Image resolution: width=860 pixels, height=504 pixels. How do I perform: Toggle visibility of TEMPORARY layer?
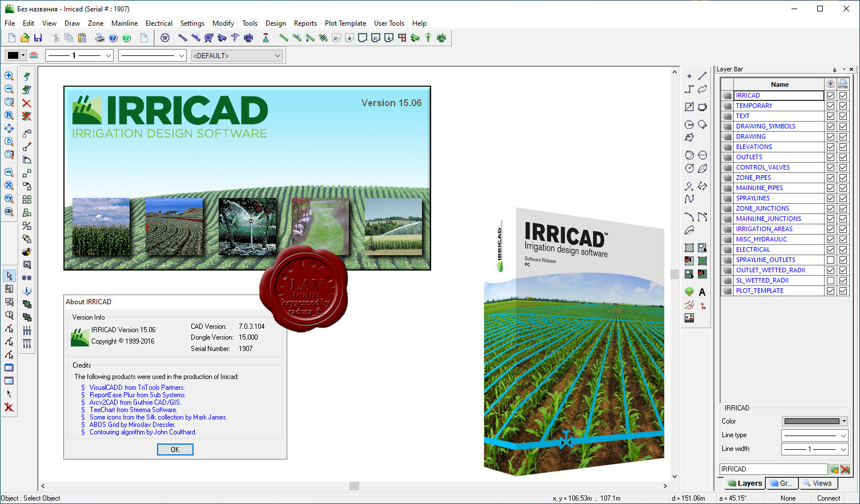click(830, 106)
